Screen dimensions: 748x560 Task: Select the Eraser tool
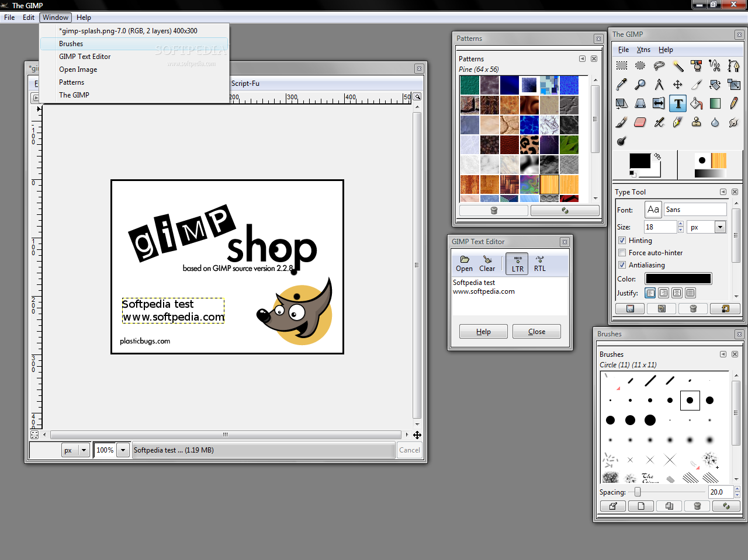640,122
